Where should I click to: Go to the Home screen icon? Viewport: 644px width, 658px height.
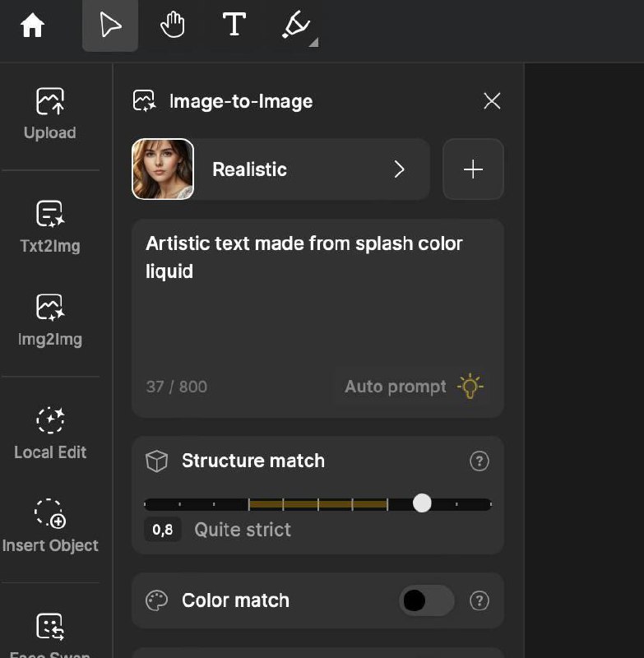pyautogui.click(x=32, y=25)
